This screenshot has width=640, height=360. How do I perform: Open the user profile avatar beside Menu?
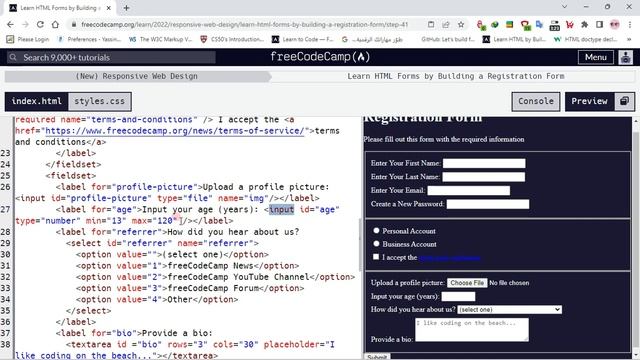tap(625, 57)
